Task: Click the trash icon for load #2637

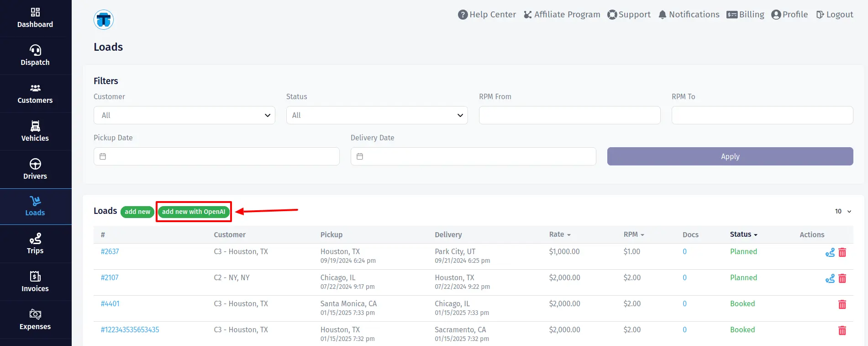Action: click(x=842, y=252)
